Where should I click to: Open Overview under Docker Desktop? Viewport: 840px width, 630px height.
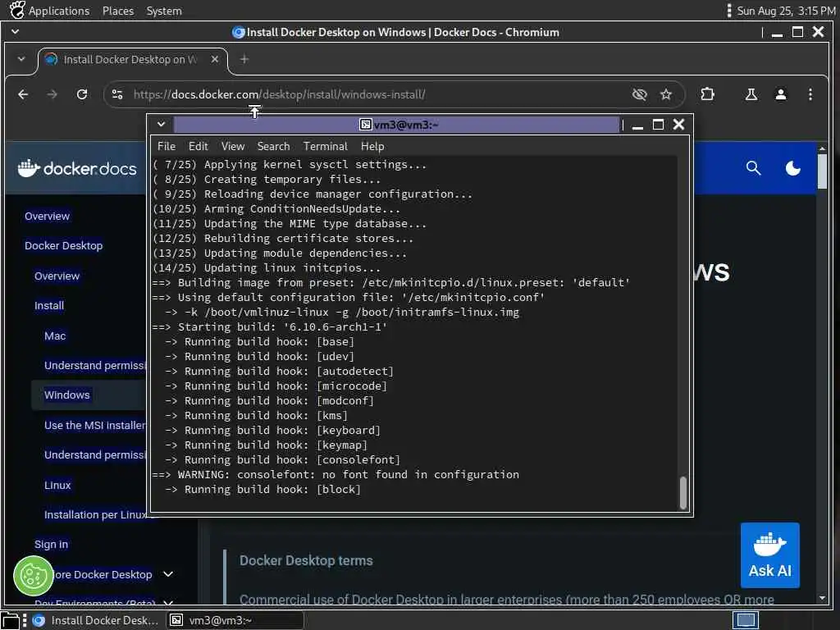coord(57,276)
